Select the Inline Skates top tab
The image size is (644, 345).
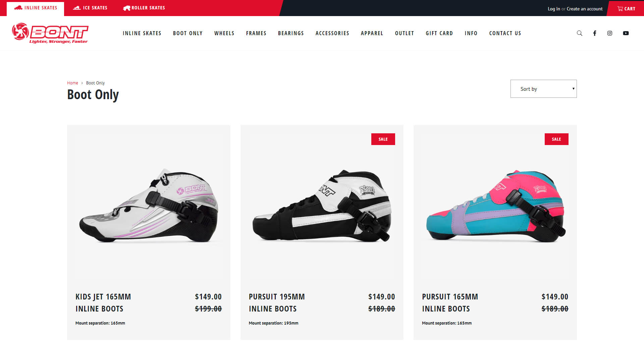pyautogui.click(x=36, y=8)
